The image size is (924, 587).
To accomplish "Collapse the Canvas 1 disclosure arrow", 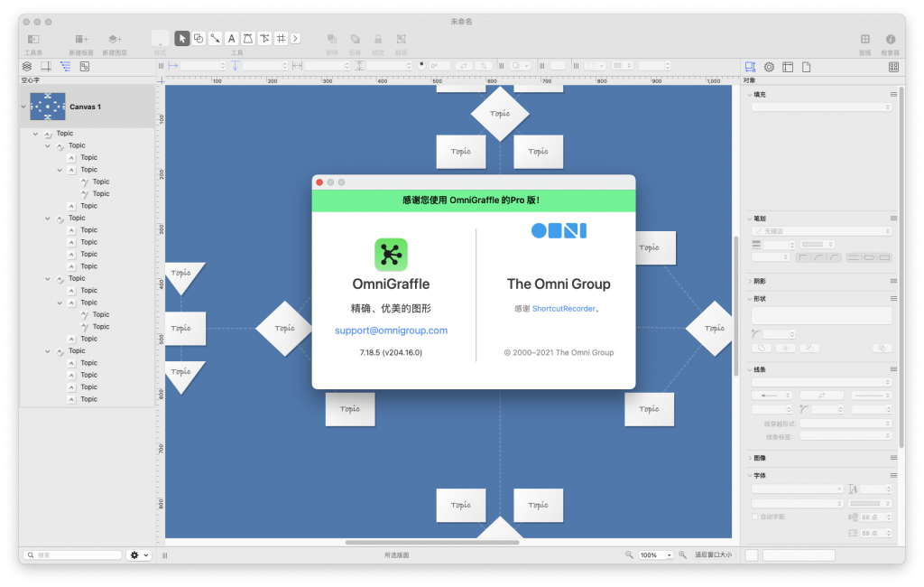I will (x=23, y=107).
